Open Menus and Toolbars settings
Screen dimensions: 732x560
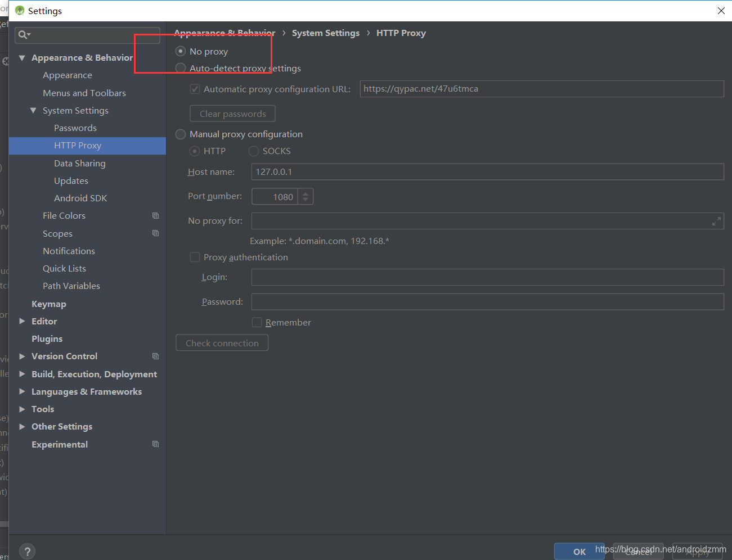pyautogui.click(x=84, y=93)
